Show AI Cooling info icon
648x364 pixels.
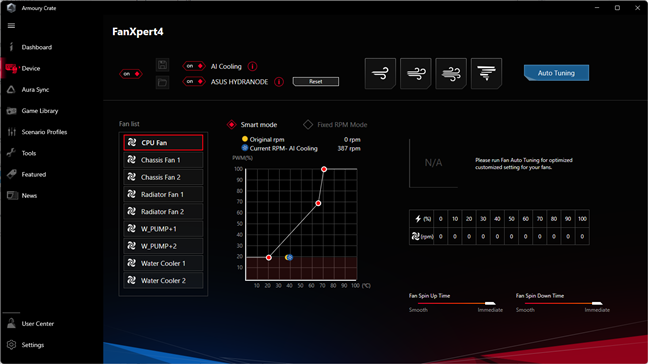pyautogui.click(x=252, y=66)
